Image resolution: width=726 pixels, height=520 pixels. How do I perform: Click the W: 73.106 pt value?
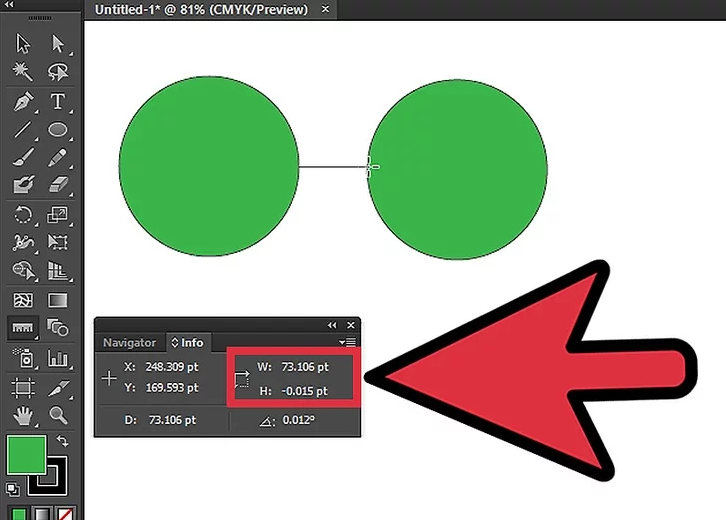(x=305, y=367)
